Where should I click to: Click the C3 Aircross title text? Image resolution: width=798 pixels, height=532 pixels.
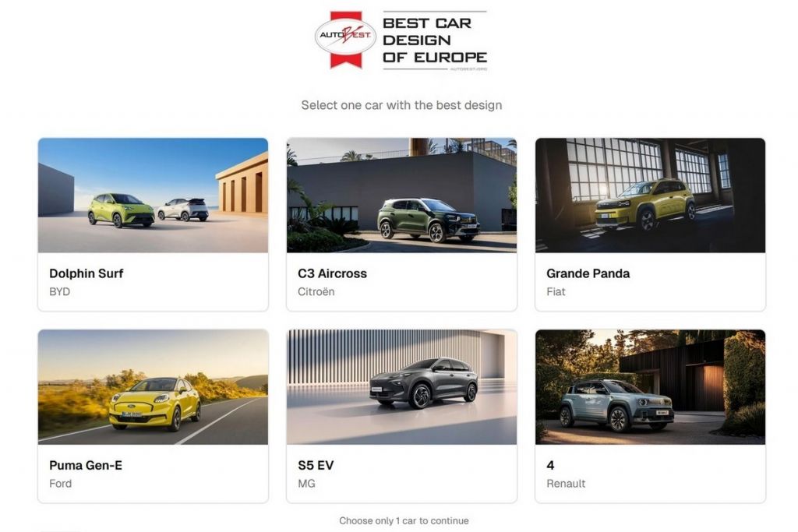(332, 273)
